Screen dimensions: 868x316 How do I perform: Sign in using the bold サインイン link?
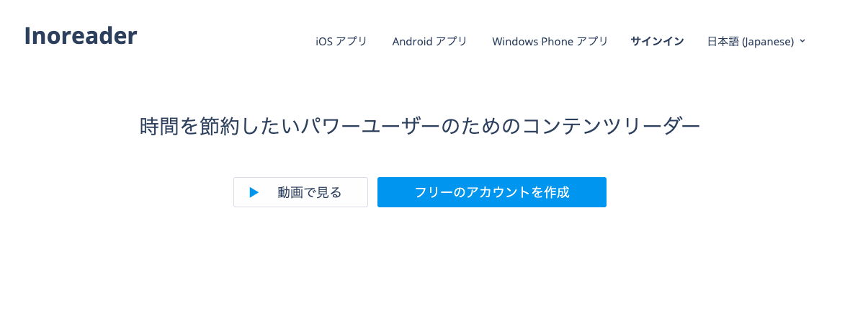point(657,41)
